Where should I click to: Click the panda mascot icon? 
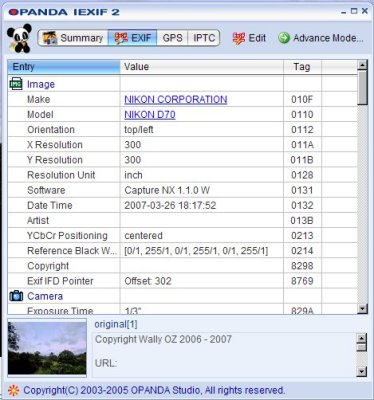coord(19,38)
